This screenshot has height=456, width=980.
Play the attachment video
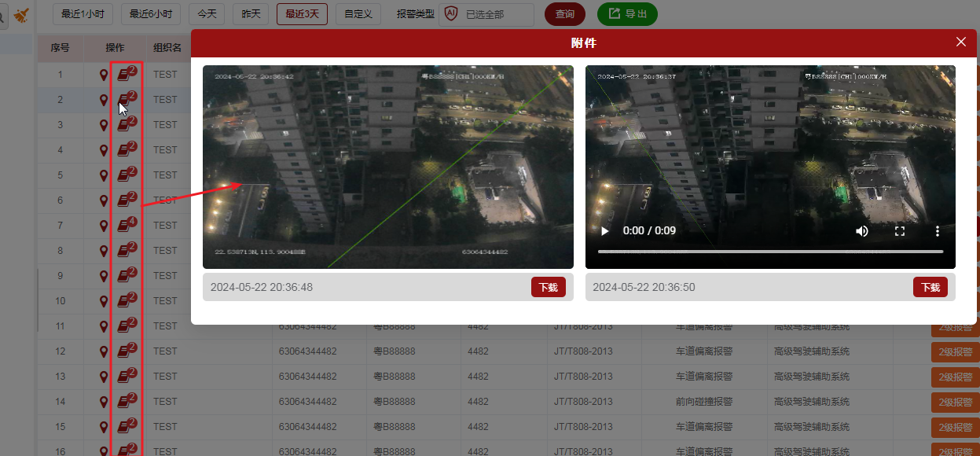click(x=604, y=231)
